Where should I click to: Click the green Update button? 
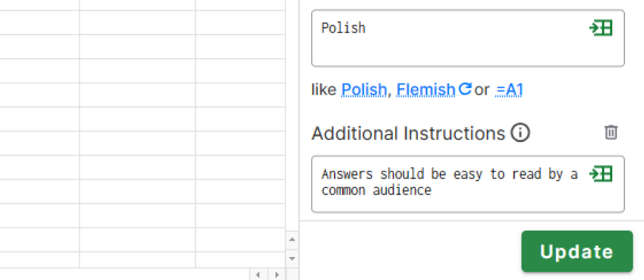(576, 252)
